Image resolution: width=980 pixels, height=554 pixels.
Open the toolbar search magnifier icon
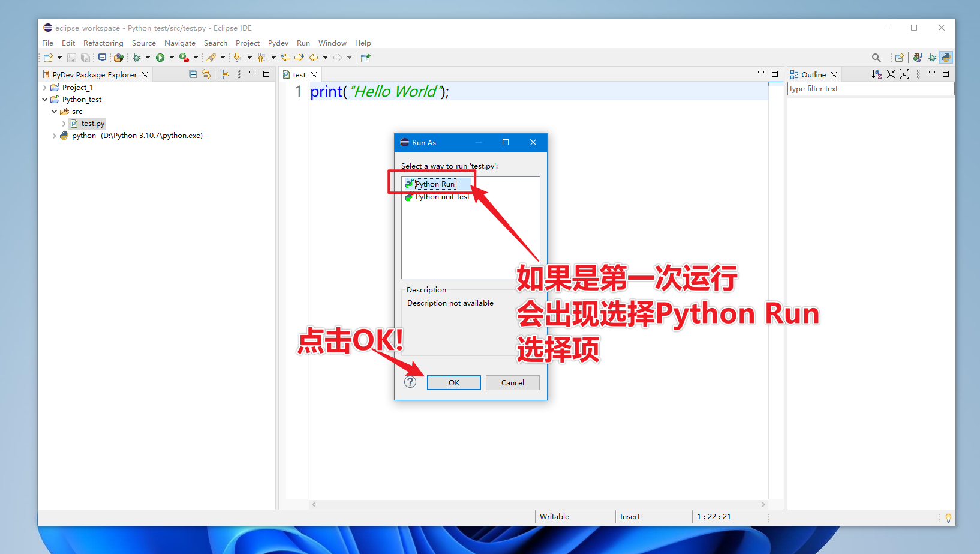pos(876,58)
